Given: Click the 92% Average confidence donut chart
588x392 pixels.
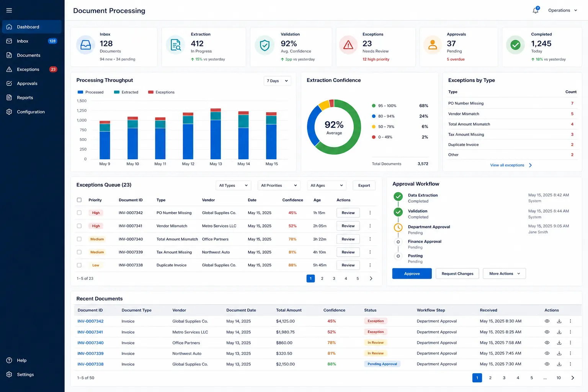Looking at the screenshot, I should (x=334, y=127).
